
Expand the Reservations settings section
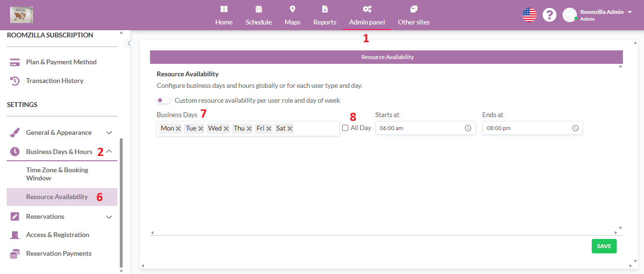pyautogui.click(x=109, y=217)
